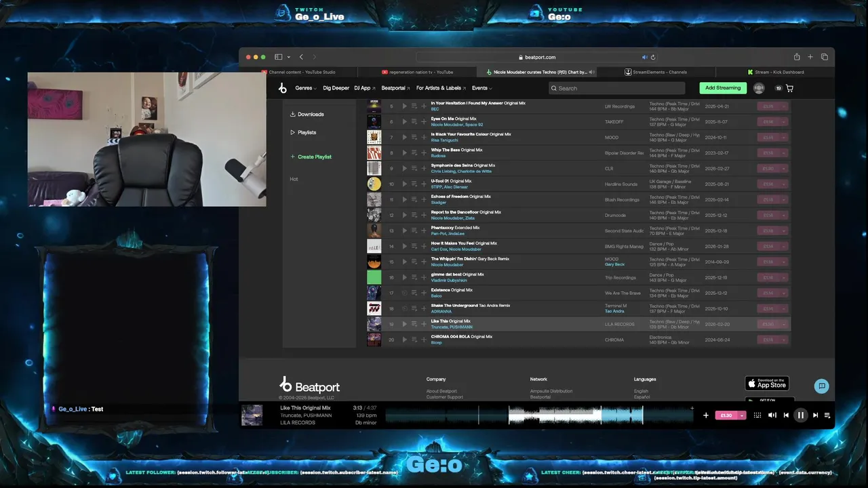This screenshot has height=488, width=868.
Task: Expand the DJ App menu
Action: (x=365, y=88)
